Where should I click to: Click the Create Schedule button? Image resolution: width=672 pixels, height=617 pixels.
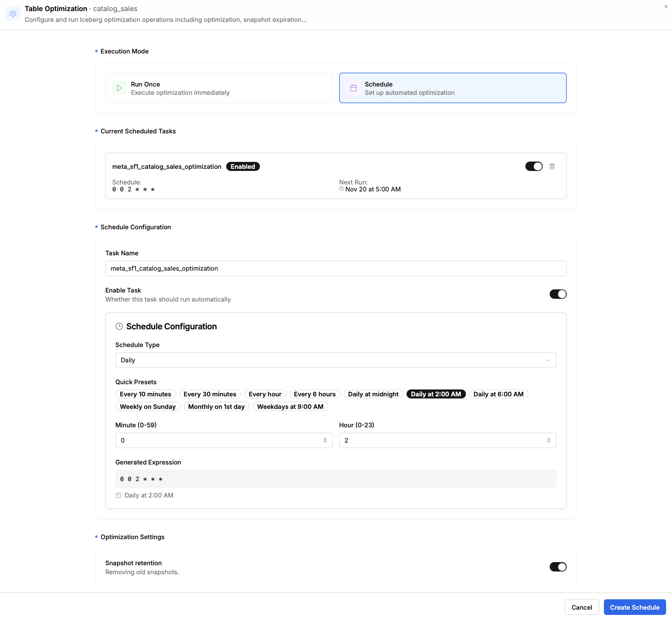[x=634, y=607]
